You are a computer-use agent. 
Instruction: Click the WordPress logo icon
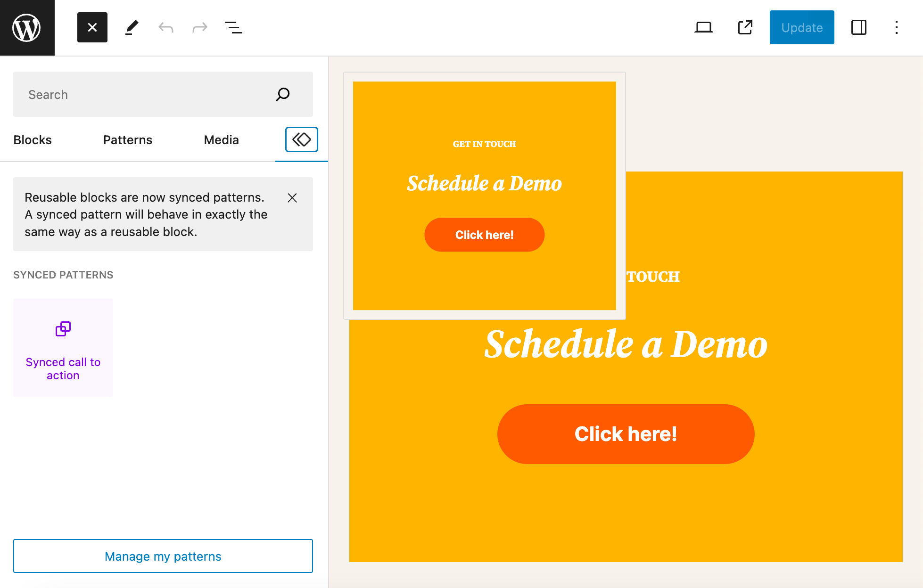pyautogui.click(x=27, y=27)
